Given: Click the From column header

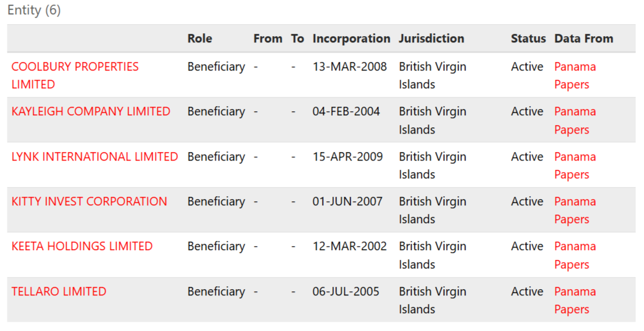Looking at the screenshot, I should [267, 38].
